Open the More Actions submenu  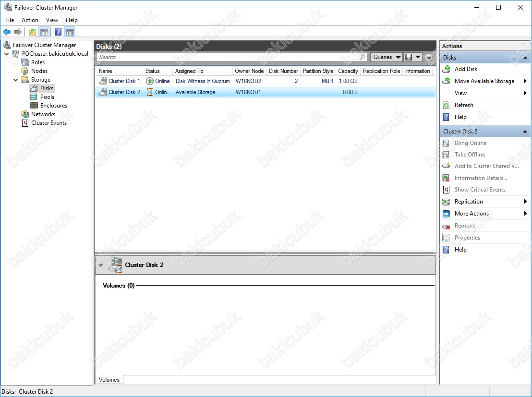472,214
